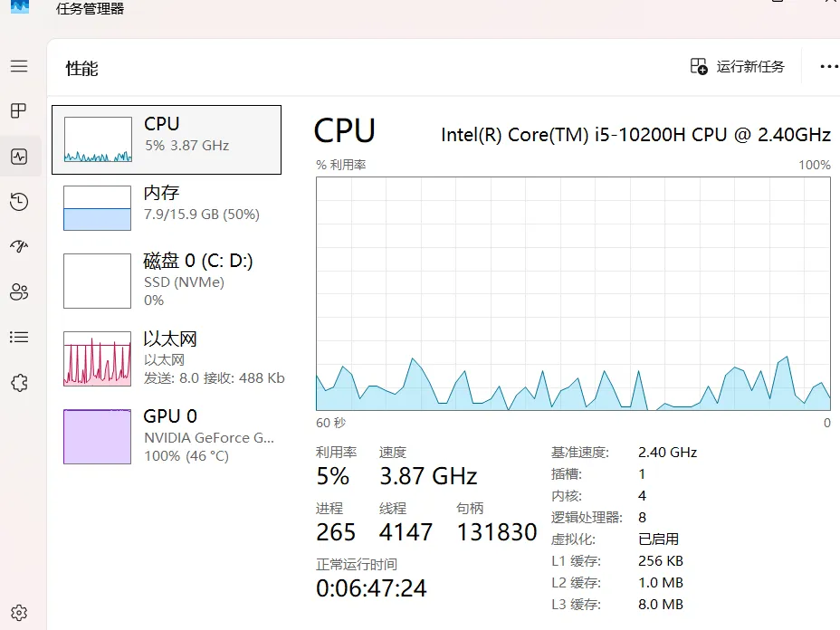Open the Details list icon
840x630 pixels.
coord(19,337)
